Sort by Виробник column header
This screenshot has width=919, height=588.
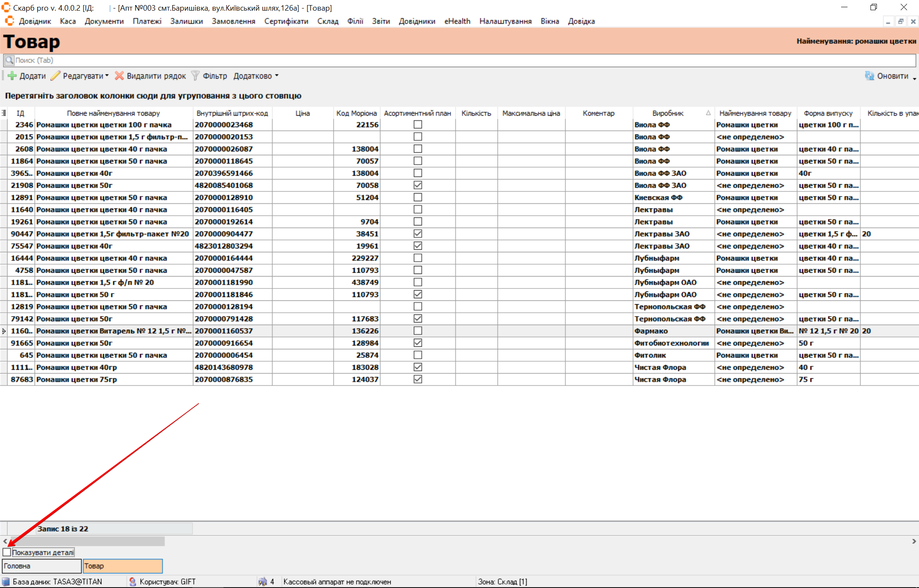point(668,113)
